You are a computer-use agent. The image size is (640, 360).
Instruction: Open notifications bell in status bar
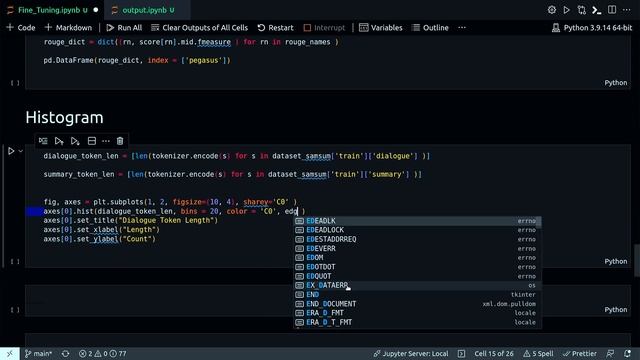pos(627,353)
